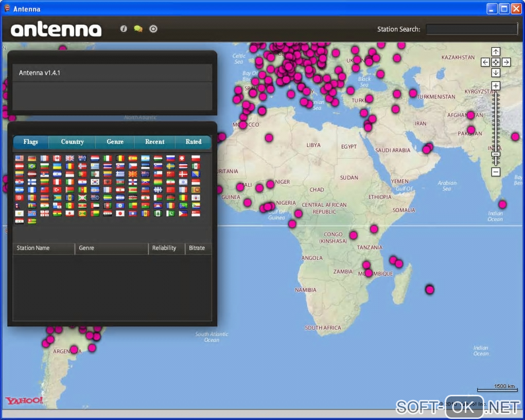
Task: Zoom in with the plus button
Action: coord(496,85)
